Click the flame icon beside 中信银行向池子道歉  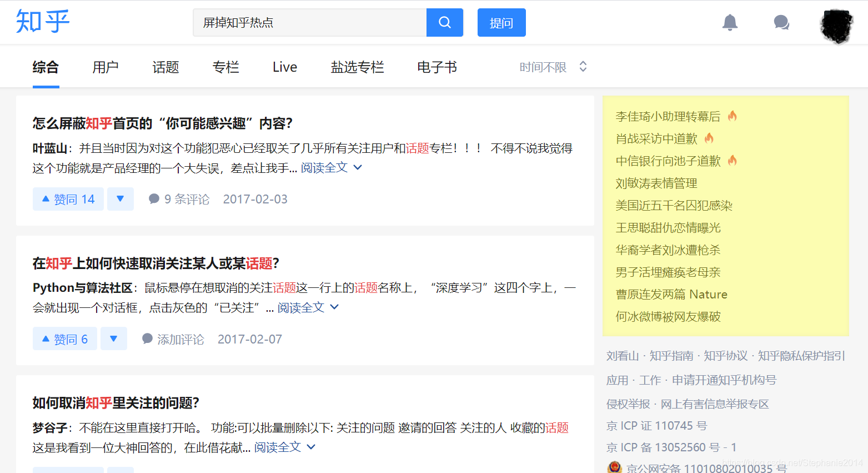(732, 160)
